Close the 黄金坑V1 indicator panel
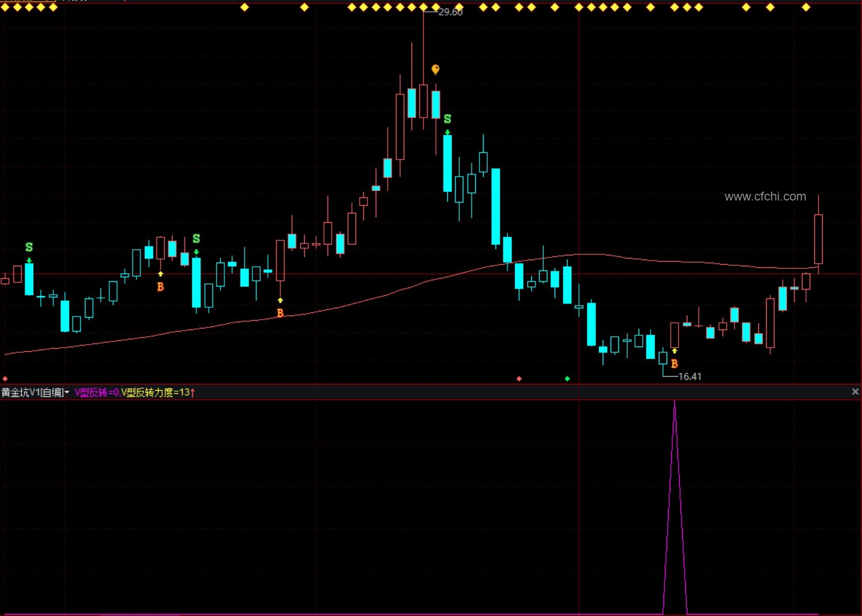The height and width of the screenshot is (616, 862). (855, 392)
